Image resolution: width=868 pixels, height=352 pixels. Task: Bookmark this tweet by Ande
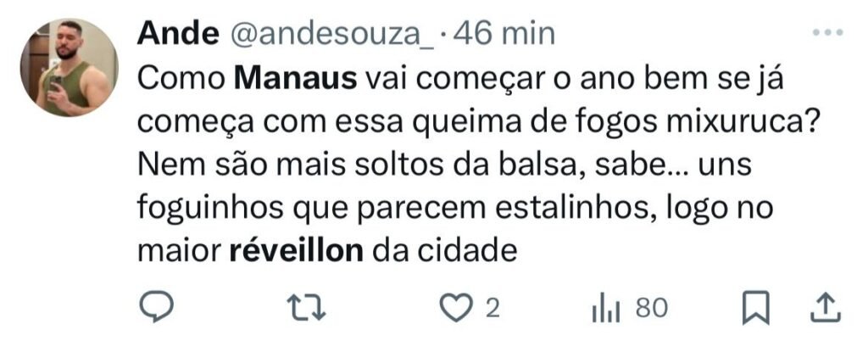pyautogui.click(x=755, y=308)
